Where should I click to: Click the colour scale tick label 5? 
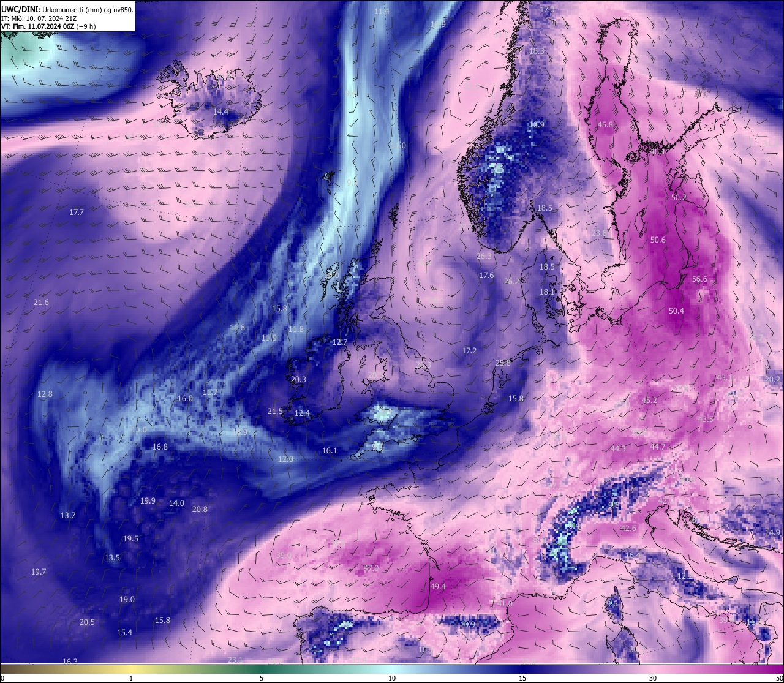[x=262, y=678]
